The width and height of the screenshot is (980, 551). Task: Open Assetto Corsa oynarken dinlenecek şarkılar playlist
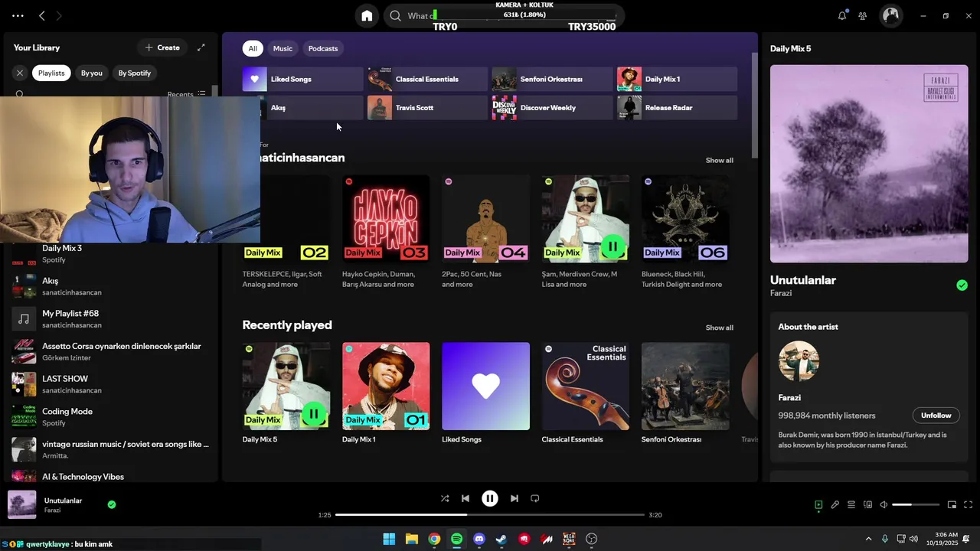point(111,351)
